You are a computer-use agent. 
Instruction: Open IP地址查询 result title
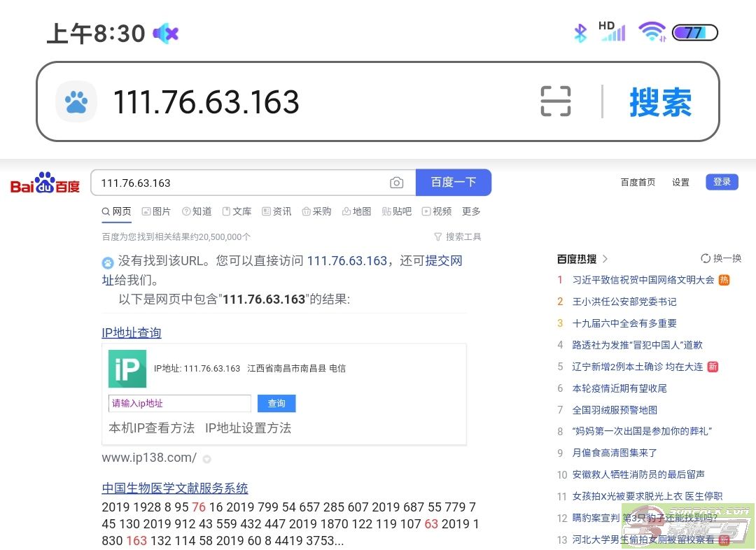pos(132,332)
